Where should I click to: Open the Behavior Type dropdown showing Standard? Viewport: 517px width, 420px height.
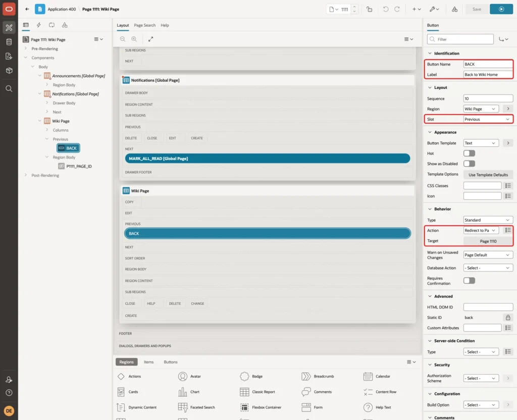tap(488, 220)
